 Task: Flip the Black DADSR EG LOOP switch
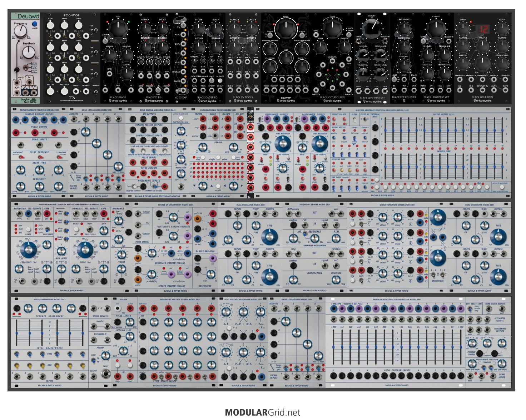coord(212,81)
